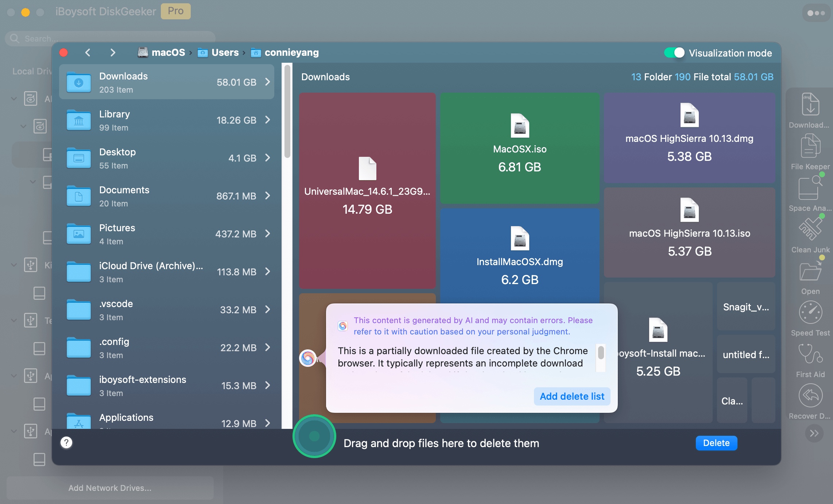Click the Add delete list button

[572, 396]
